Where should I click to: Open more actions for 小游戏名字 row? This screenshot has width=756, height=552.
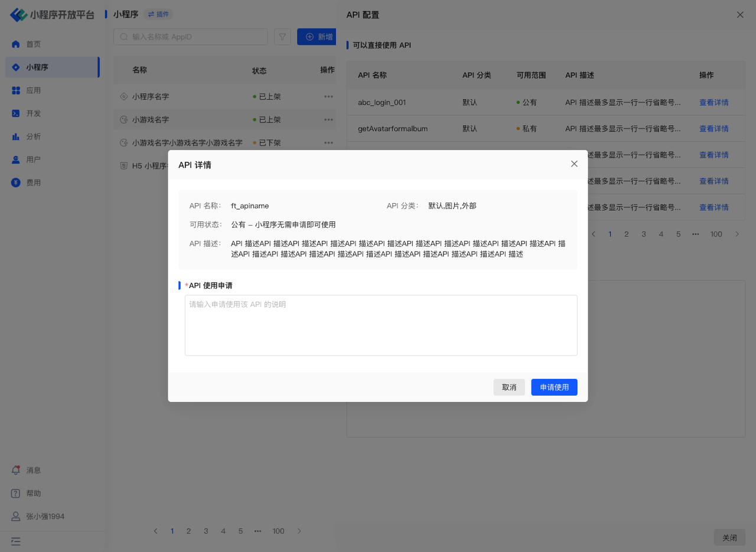click(x=328, y=119)
